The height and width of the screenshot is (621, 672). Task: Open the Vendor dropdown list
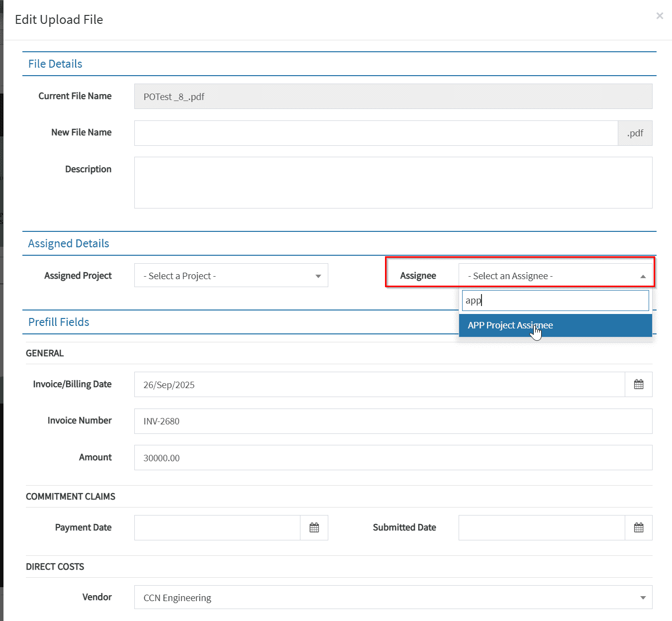(x=393, y=598)
